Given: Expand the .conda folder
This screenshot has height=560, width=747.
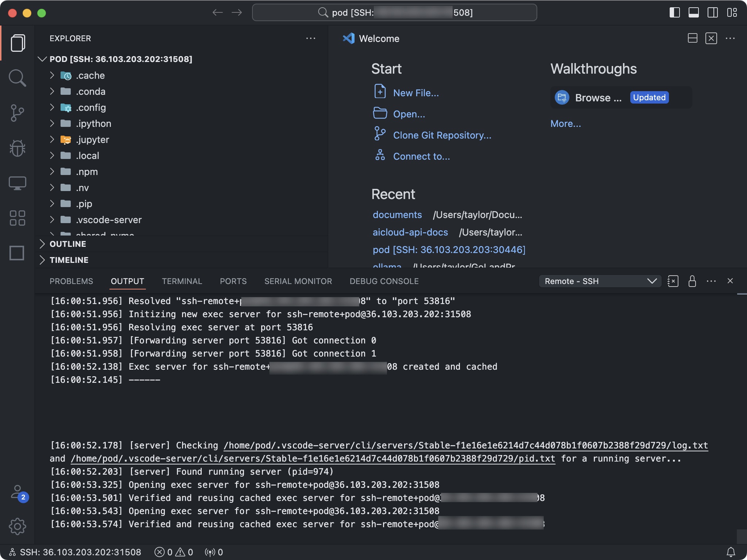Looking at the screenshot, I should click(x=52, y=91).
